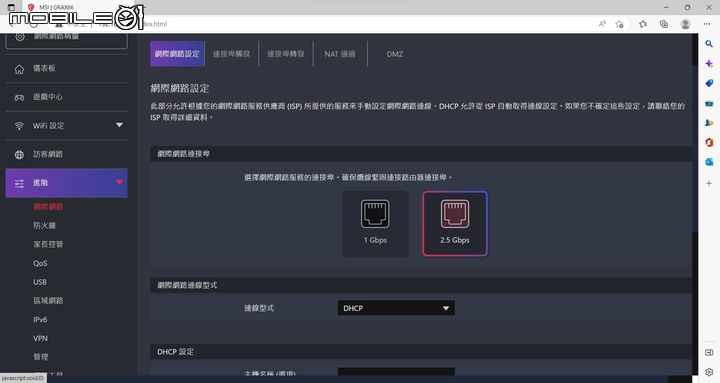
Task: Select the 1 Gbps WAN port
Action: pyautogui.click(x=376, y=224)
